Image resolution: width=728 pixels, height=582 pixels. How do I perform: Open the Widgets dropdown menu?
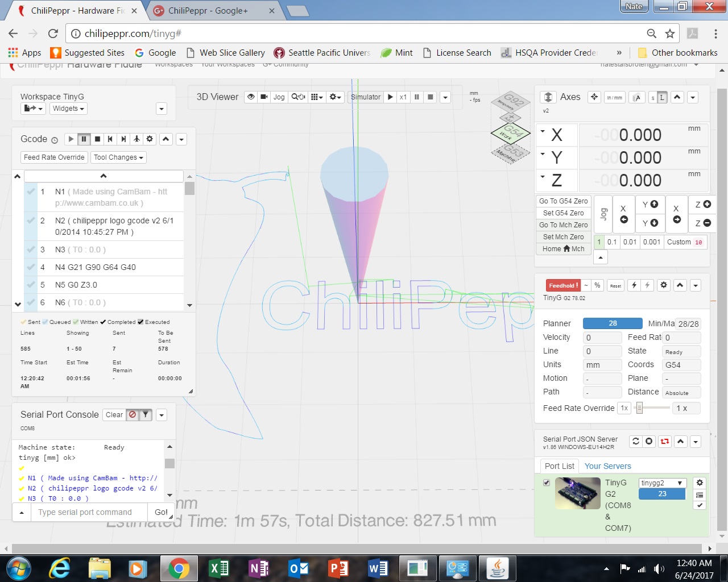tap(68, 109)
